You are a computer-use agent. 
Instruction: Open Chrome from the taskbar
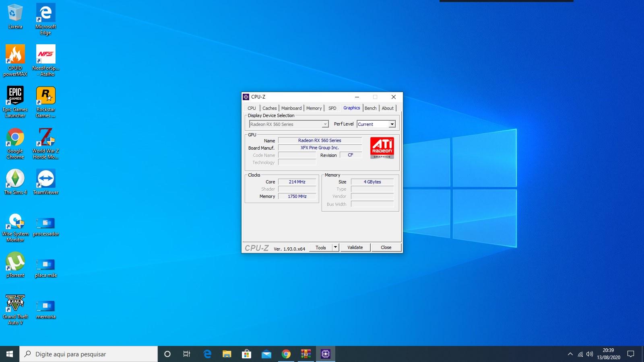pos(286,354)
